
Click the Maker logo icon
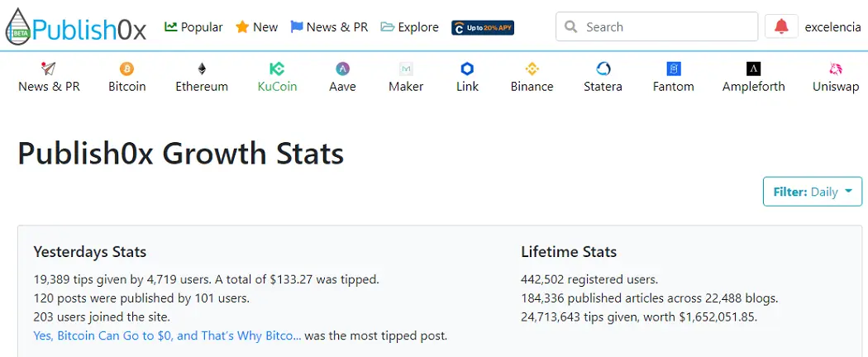pos(406,69)
